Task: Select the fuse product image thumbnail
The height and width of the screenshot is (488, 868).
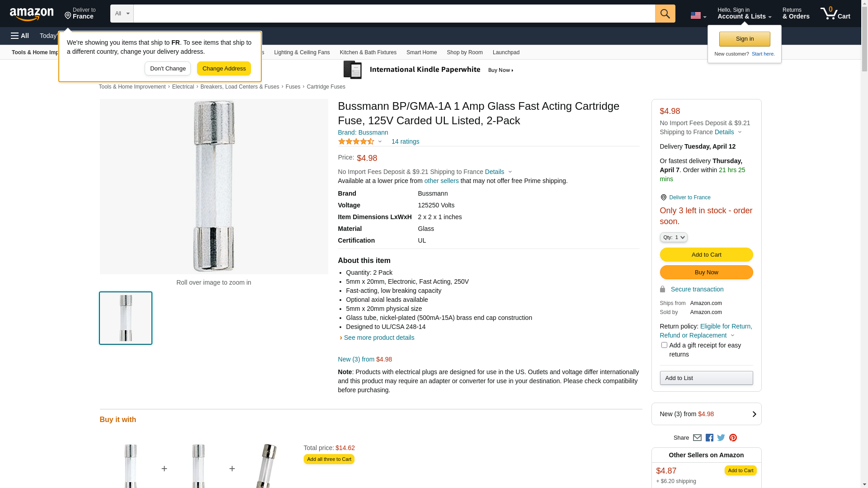Action: (x=126, y=318)
